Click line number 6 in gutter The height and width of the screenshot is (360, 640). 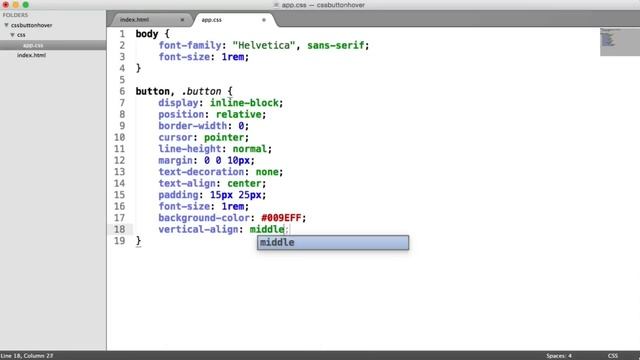coord(122,91)
